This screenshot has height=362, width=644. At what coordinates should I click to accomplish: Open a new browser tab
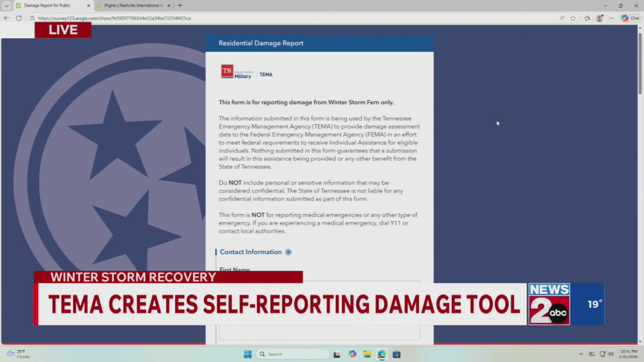[180, 5]
